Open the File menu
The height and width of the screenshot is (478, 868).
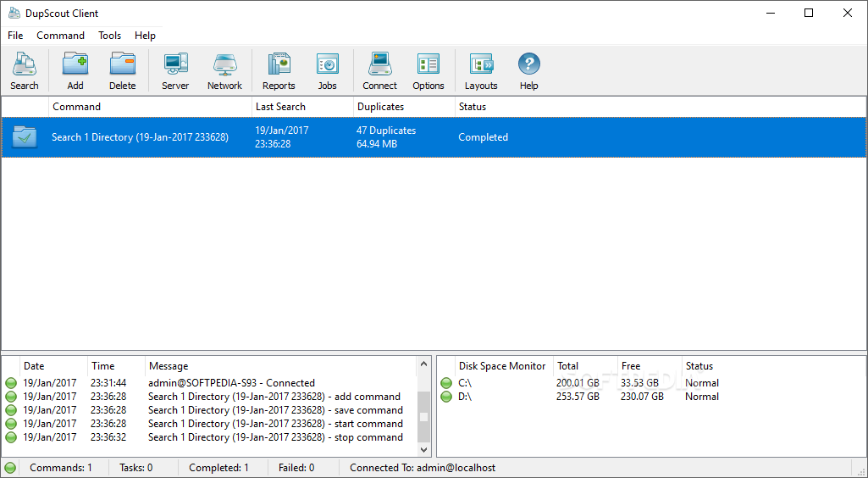pos(15,36)
